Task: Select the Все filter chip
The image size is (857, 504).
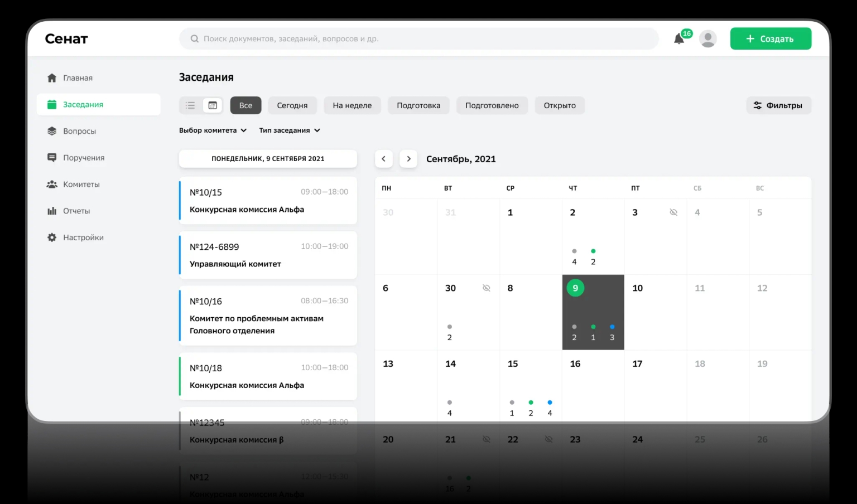Action: click(x=246, y=105)
